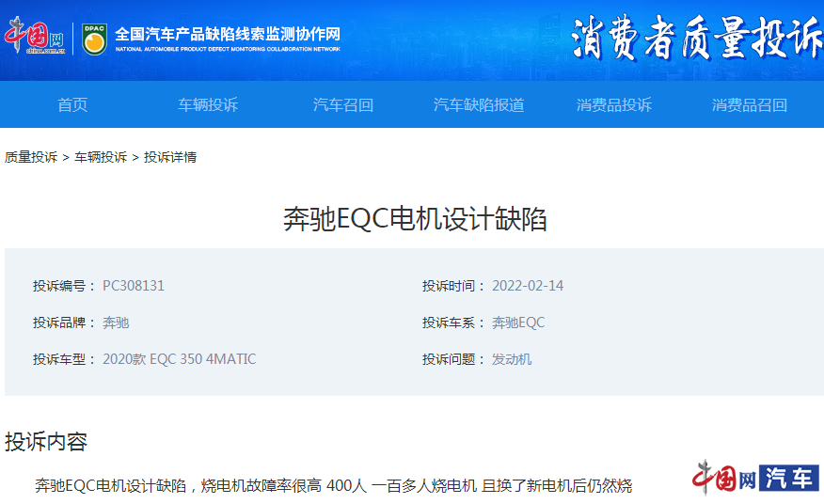The width and height of the screenshot is (824, 504).
Task: Go to 首页 in the navigation bar
Action: 72,104
